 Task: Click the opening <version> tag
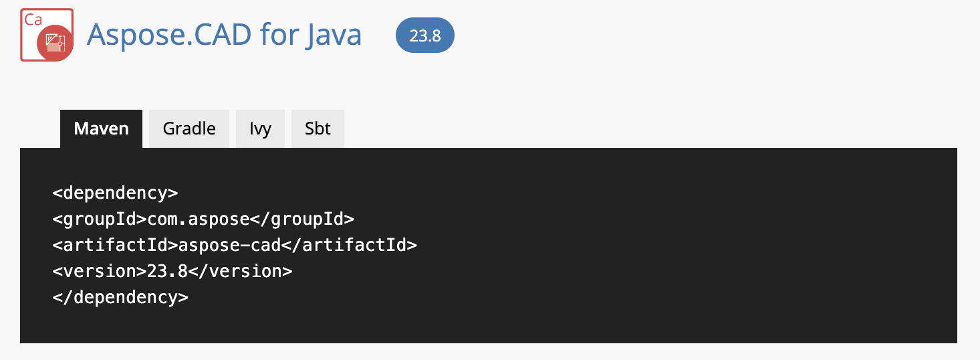pos(100,271)
